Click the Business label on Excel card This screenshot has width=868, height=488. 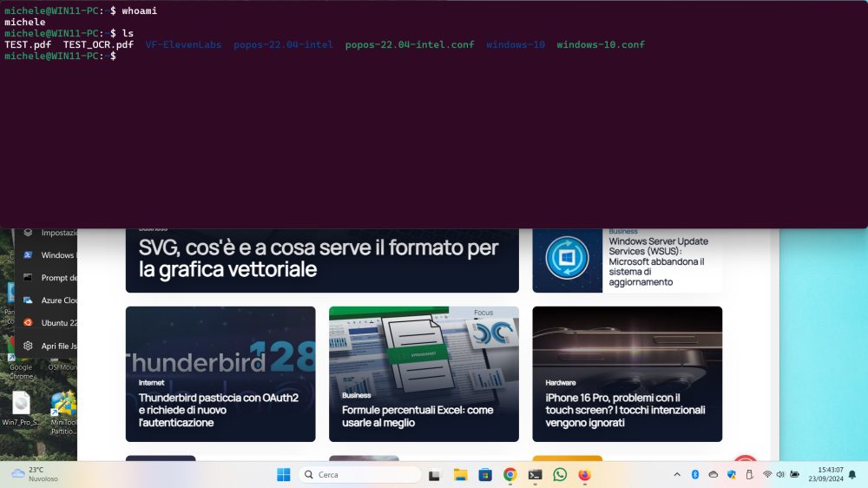[356, 395]
